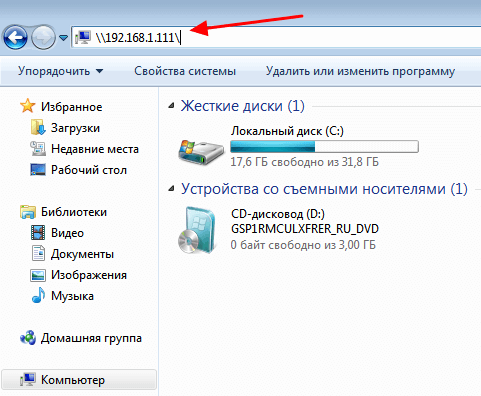
Task: Open the Документы library
Action: tap(82, 254)
